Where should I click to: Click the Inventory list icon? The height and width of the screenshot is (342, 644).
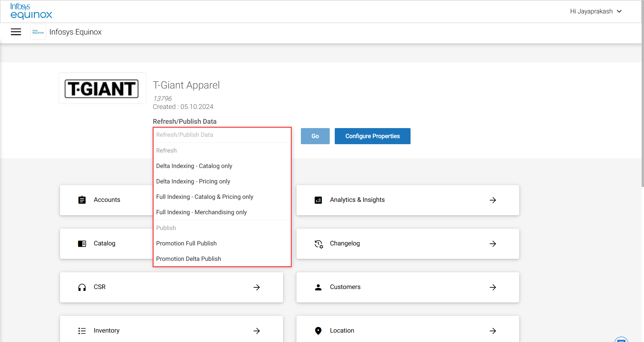[x=82, y=331]
